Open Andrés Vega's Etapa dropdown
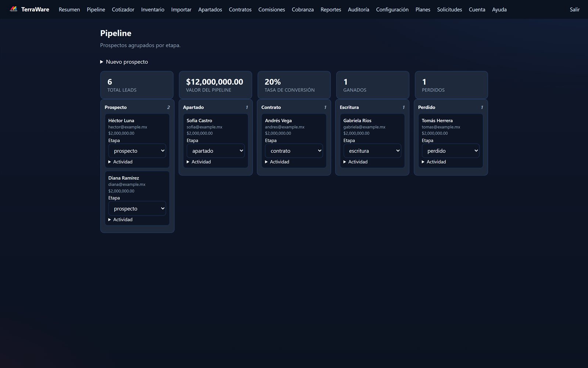 pyautogui.click(x=294, y=151)
